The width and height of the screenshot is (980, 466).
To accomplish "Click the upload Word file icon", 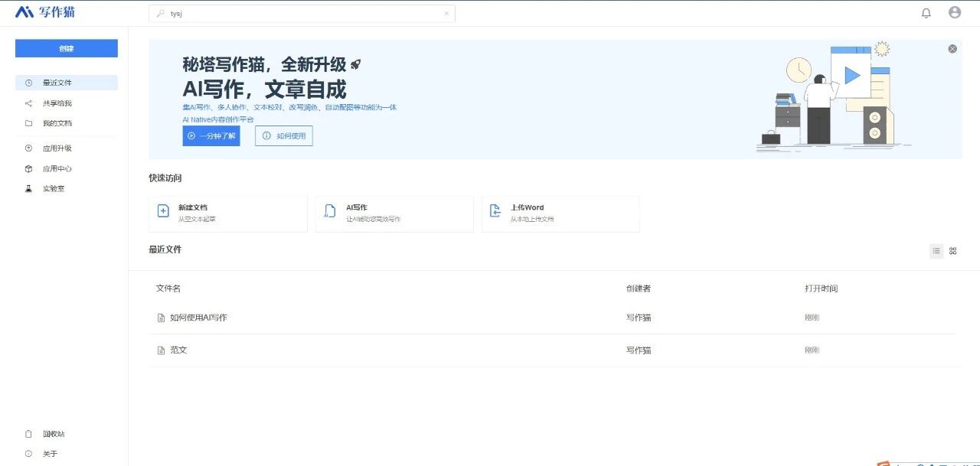I will pyautogui.click(x=495, y=211).
